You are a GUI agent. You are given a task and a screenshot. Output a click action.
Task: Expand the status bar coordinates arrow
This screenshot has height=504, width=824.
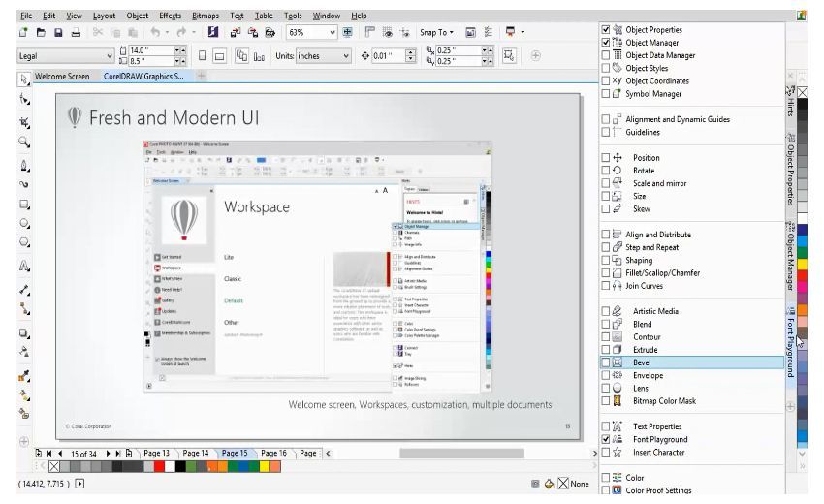click(x=79, y=484)
